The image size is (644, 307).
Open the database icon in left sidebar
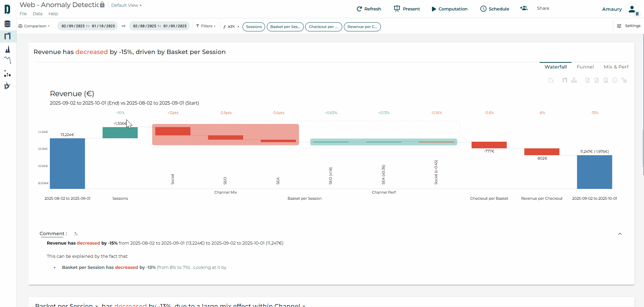7,24
